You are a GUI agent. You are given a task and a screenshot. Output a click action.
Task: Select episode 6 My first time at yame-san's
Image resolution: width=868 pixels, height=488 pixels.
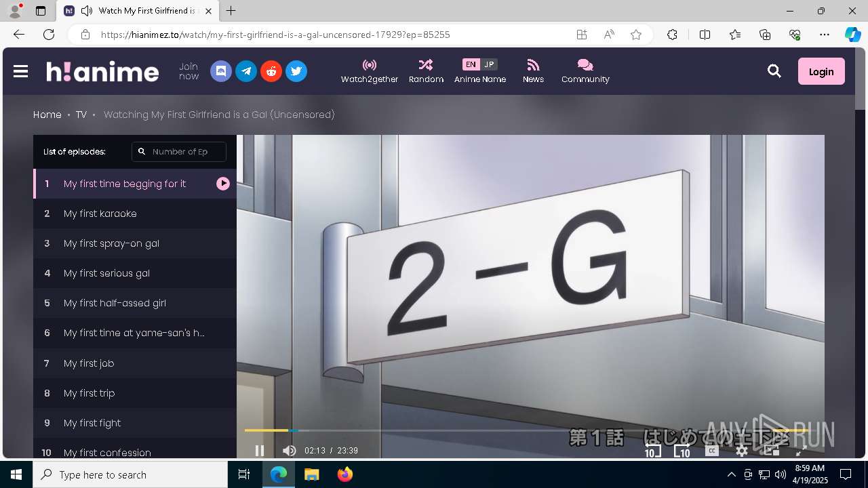click(x=135, y=333)
